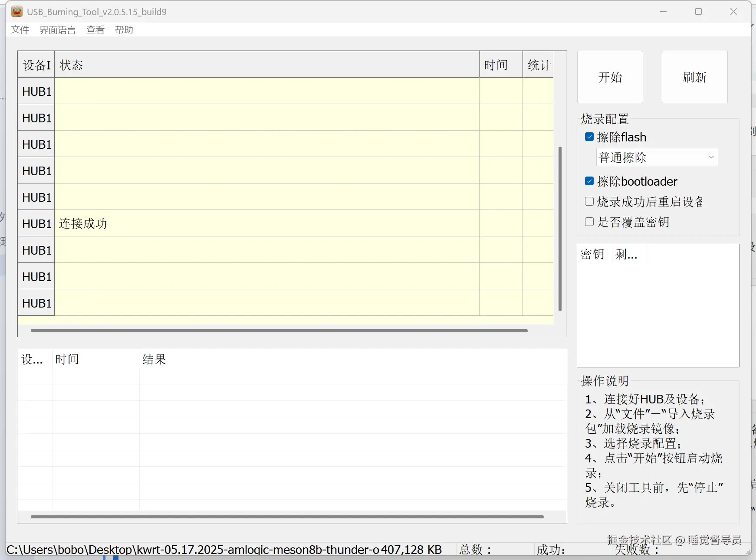Uncheck the 擦除flash checkbox
This screenshot has height=560, width=756.
pos(589,137)
